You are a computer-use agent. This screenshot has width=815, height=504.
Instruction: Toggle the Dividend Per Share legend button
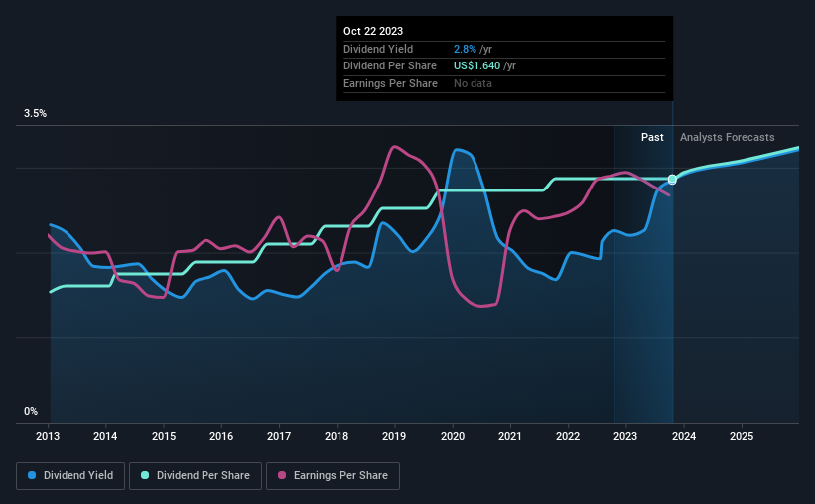(196, 476)
